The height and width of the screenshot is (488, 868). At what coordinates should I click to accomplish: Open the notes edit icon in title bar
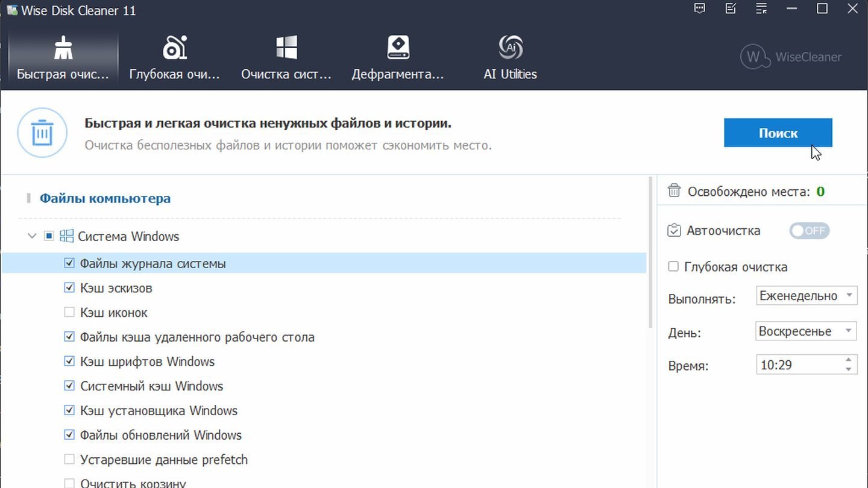731,8
